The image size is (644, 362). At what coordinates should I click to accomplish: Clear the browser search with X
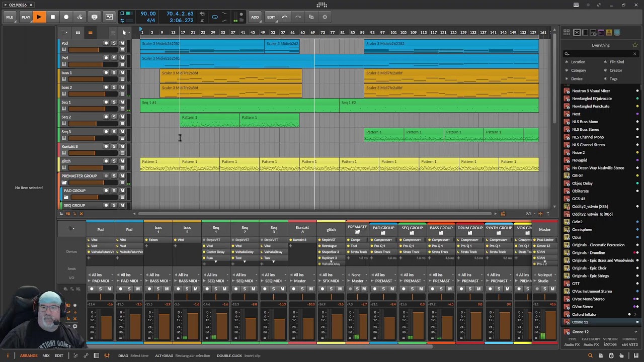pos(634,54)
